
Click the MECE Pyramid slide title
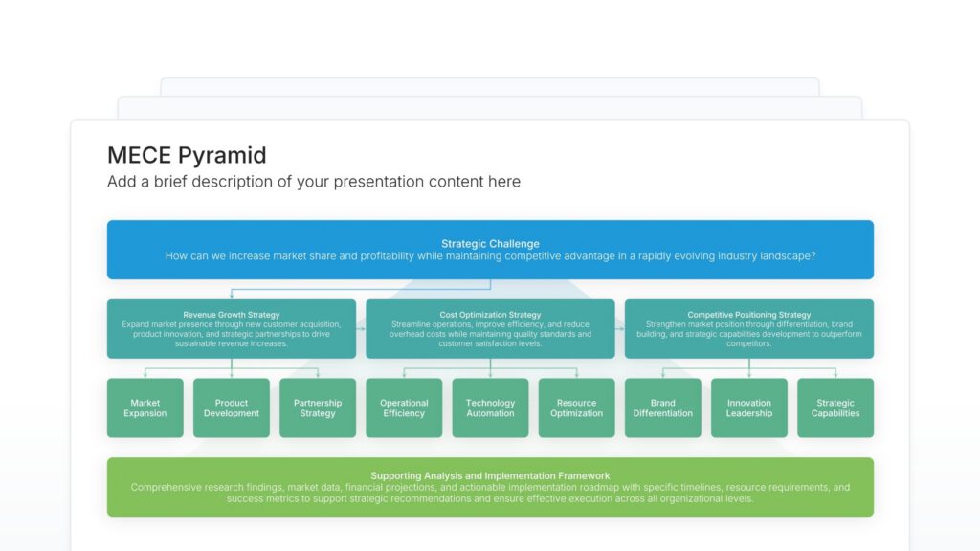(187, 155)
